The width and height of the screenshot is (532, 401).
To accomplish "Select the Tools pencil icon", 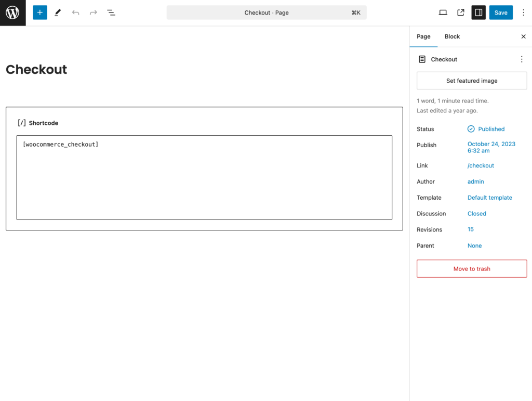I will tap(58, 12).
